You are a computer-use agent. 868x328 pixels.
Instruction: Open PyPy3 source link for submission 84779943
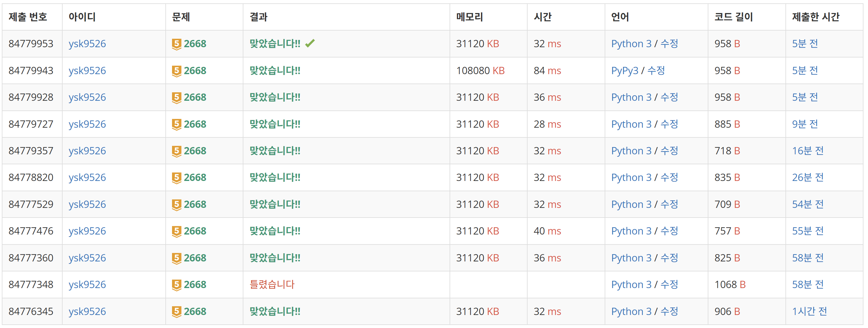(x=624, y=71)
